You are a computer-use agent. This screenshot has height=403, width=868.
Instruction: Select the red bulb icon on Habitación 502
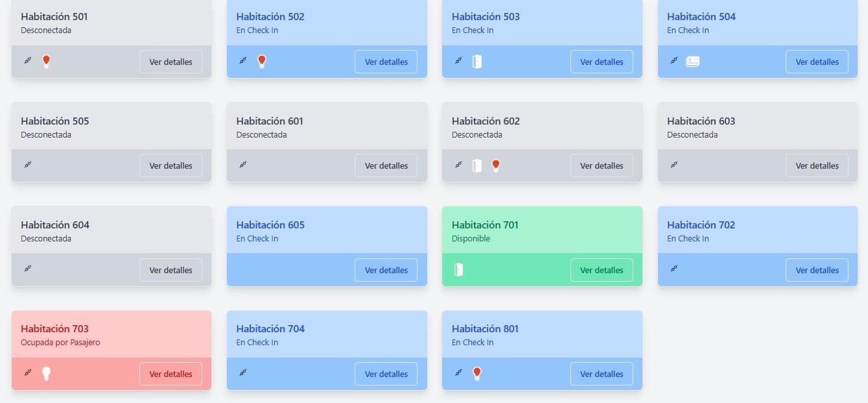coord(262,60)
